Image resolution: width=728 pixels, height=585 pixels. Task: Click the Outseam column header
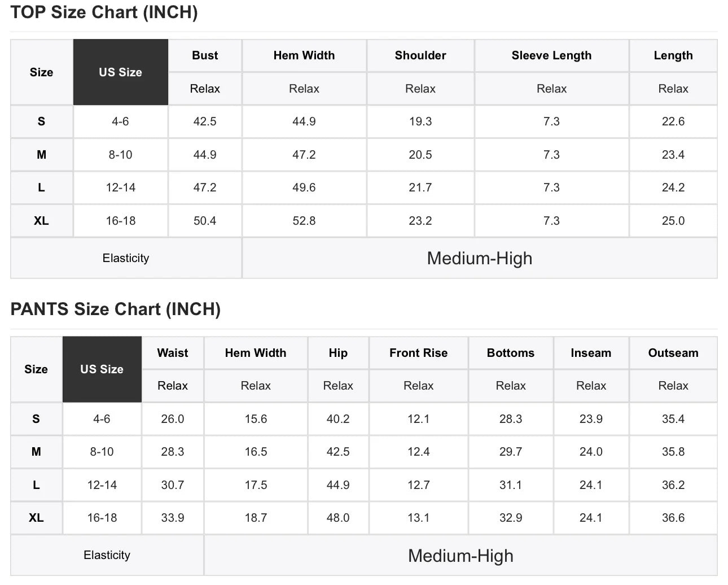point(673,353)
